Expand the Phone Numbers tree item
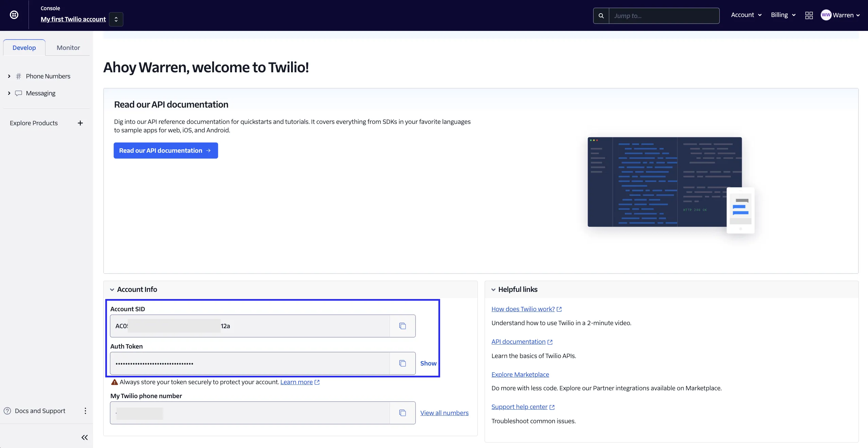Screen dimensions: 868x448 (x=9, y=76)
